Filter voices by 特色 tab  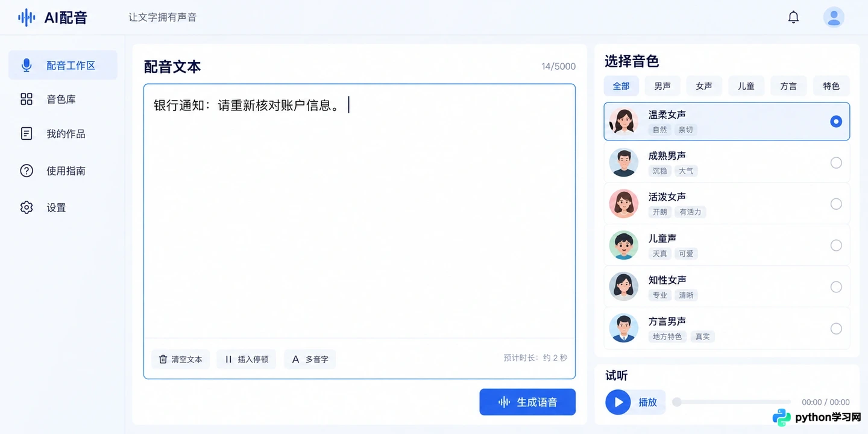coord(831,86)
